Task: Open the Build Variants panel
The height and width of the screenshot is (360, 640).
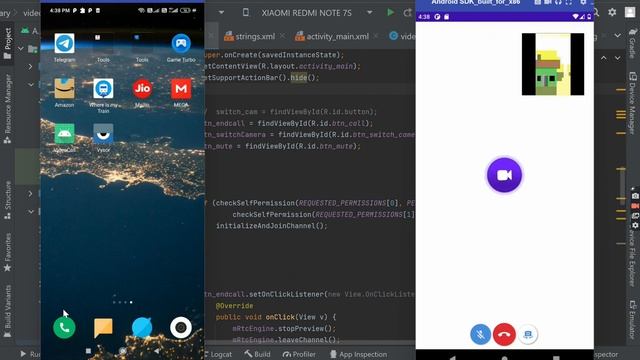Action: point(7,311)
